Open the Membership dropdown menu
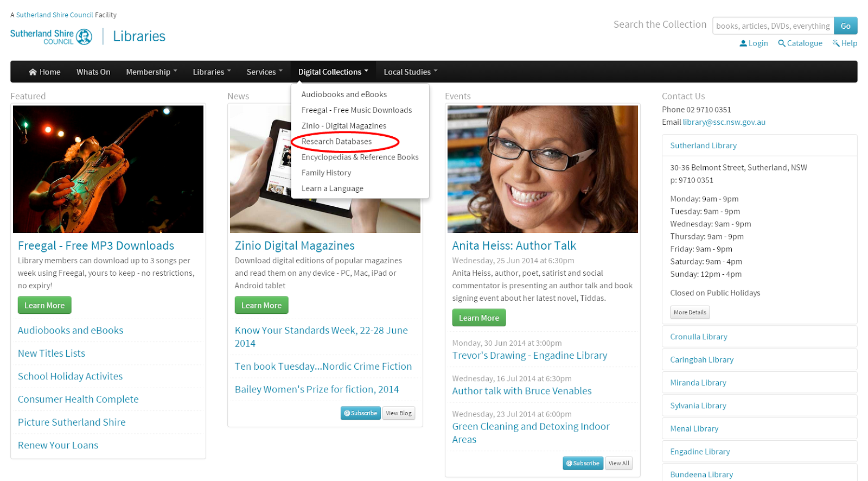This screenshot has height=481, width=868. [151, 72]
